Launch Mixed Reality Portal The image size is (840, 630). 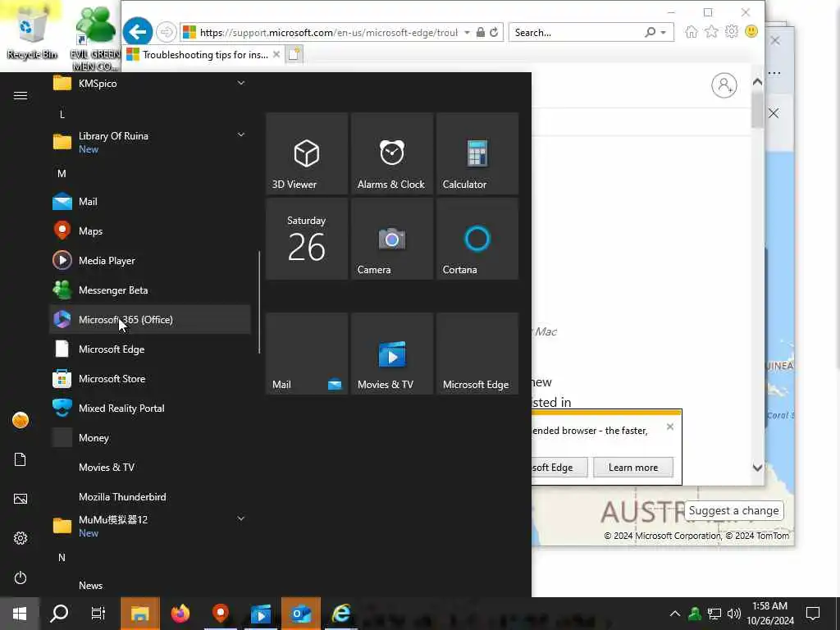149,408
